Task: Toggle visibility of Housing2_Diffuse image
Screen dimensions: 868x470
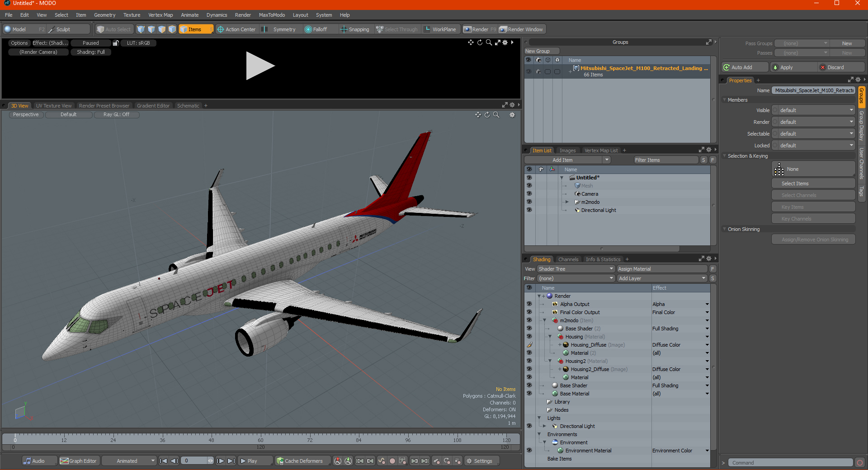Action: coord(529,369)
